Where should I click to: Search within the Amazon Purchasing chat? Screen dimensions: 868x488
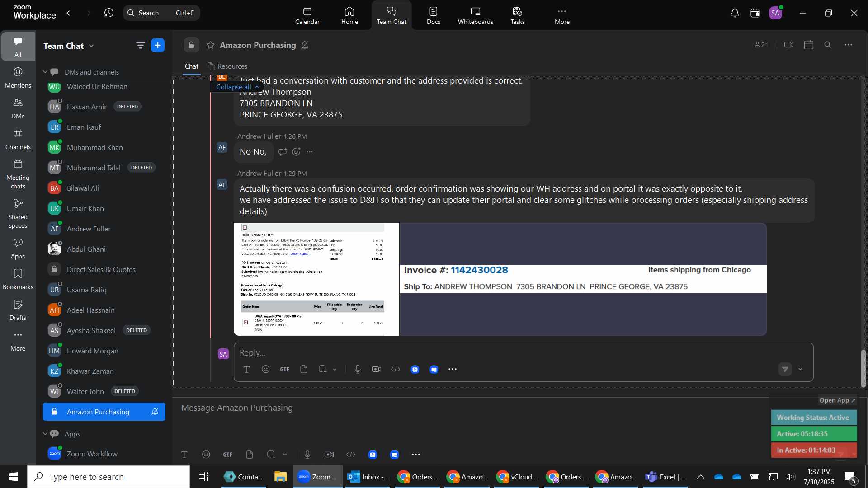828,45
